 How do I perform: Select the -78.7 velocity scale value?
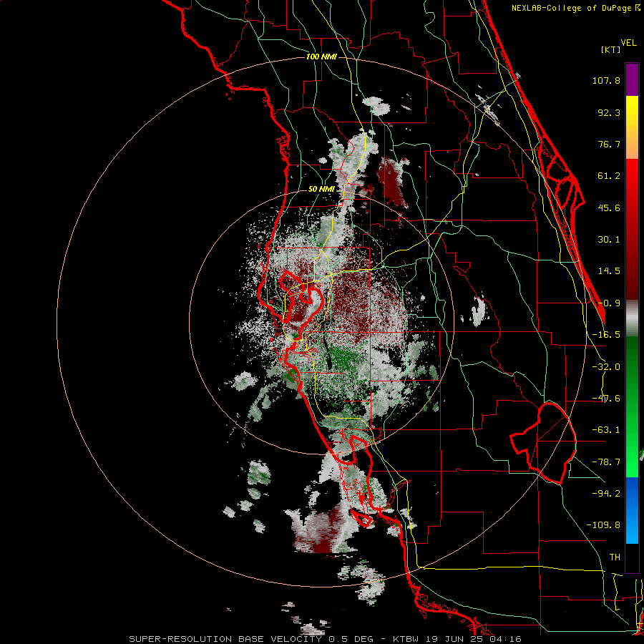click(x=606, y=462)
